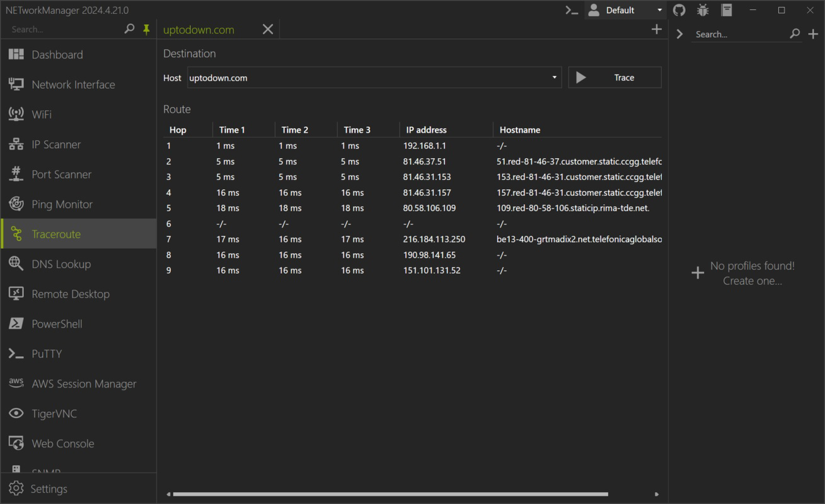Click the application search magnifier icon

129,29
